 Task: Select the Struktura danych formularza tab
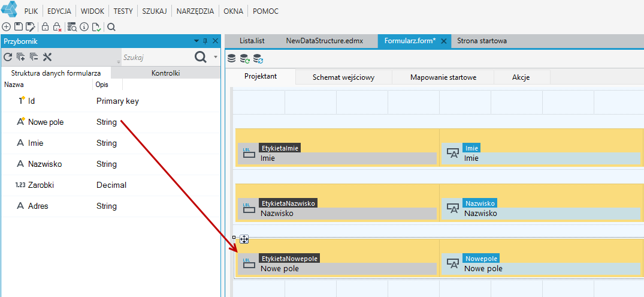(56, 73)
